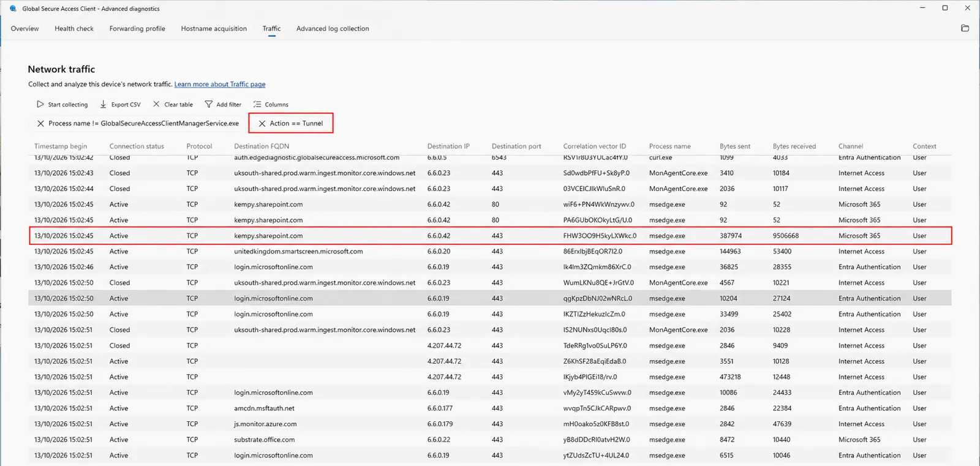Click the unitedkingdom.smartscreen.microsoft.com cell
980x466 pixels.
coord(298,252)
